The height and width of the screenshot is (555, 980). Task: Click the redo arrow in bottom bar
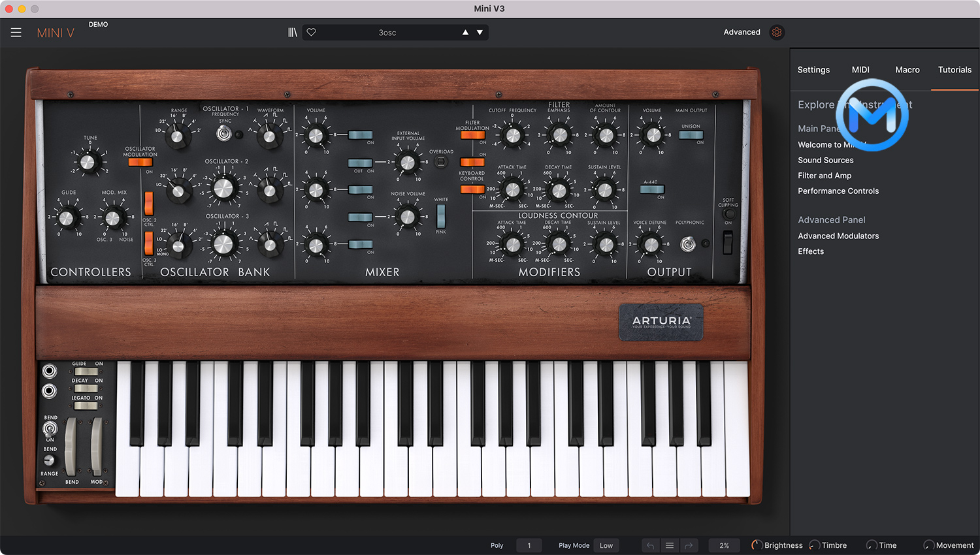[689, 545]
